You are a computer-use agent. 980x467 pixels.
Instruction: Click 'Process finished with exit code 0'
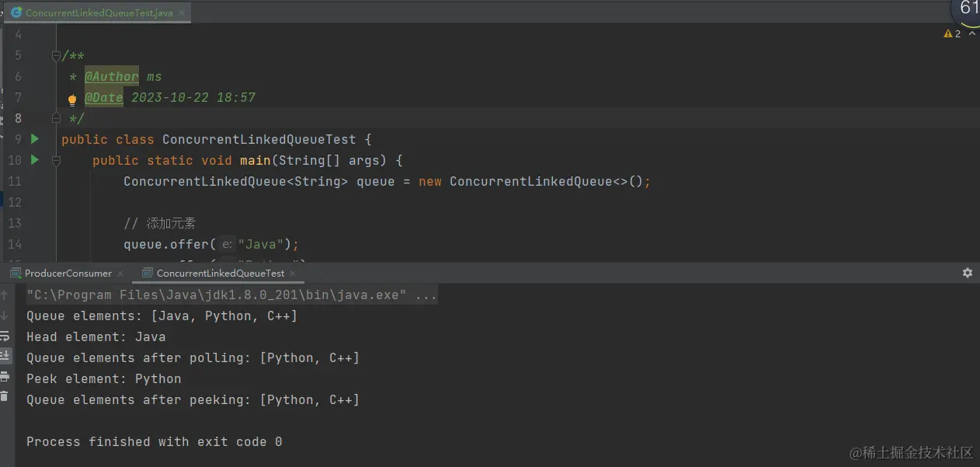point(155,442)
